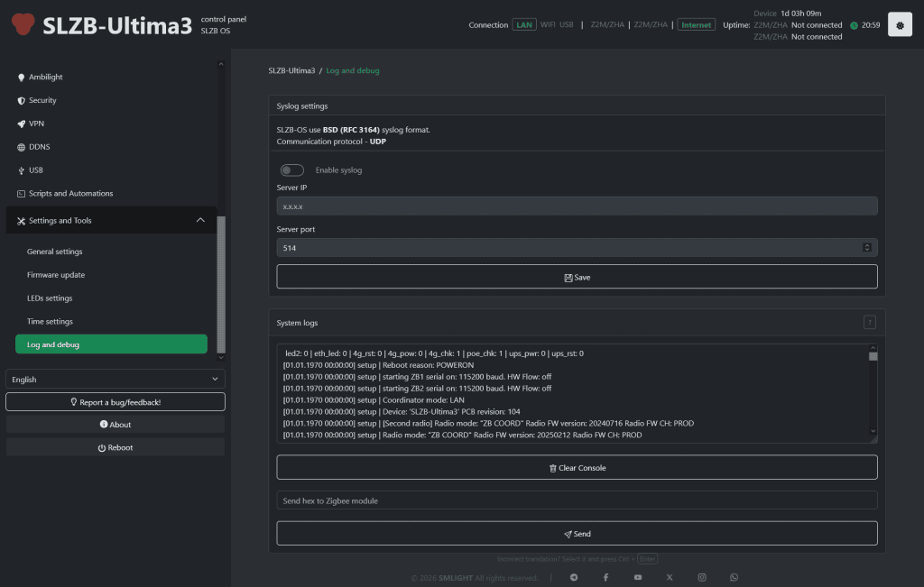Open the Telegram link in footer

tap(574, 577)
